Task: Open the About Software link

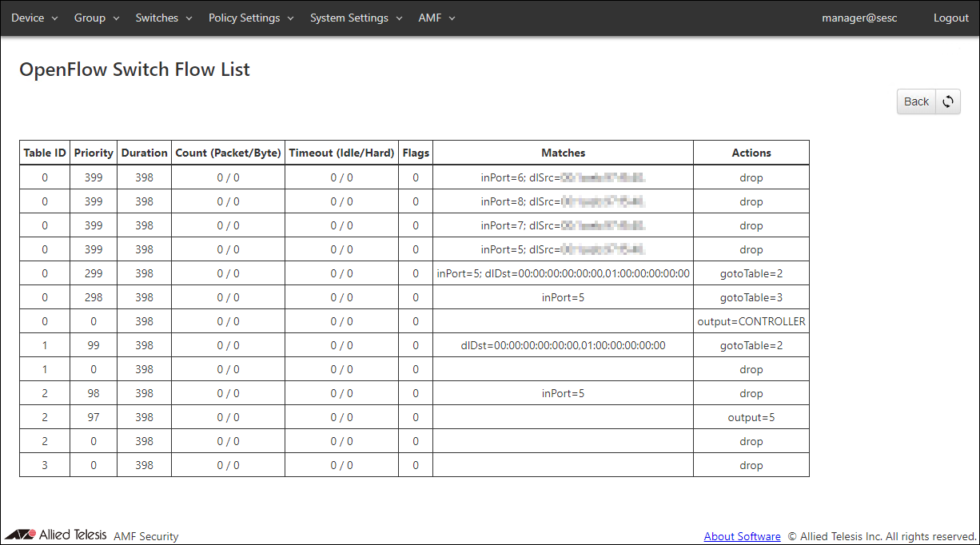Action: [742, 536]
